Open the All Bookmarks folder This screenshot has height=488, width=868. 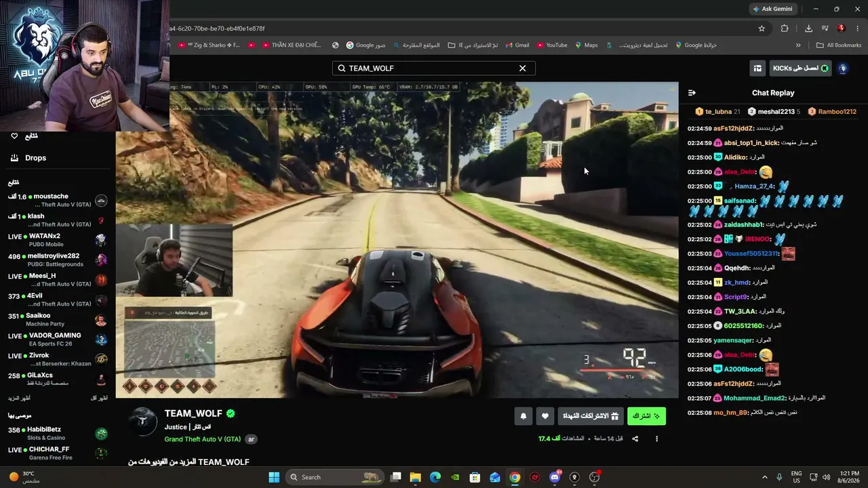(839, 45)
